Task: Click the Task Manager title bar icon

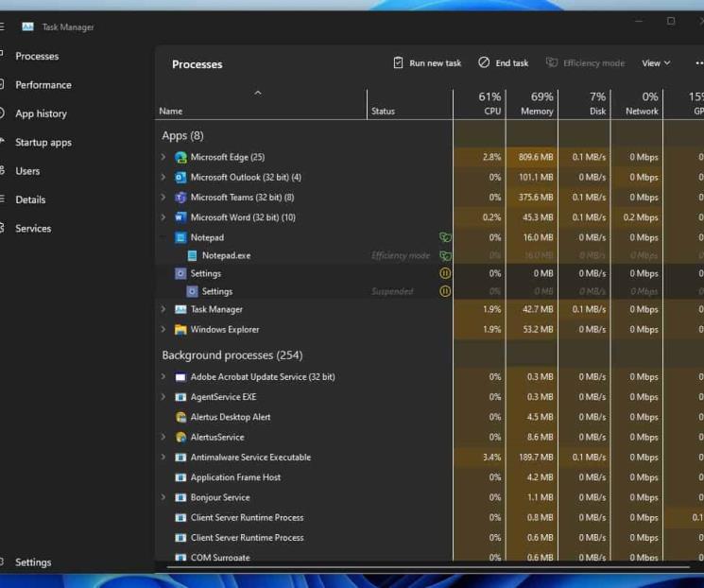Action: pos(27,27)
